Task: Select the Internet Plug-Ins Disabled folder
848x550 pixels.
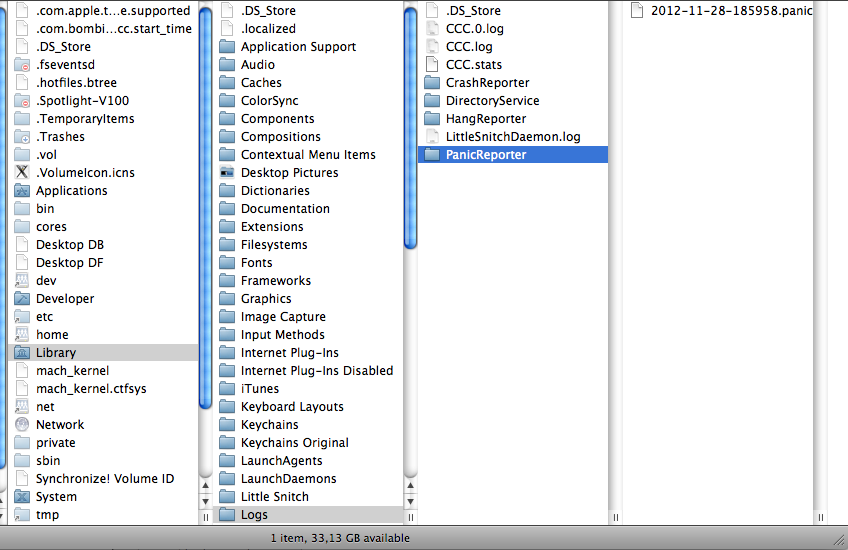Action: 308,370
